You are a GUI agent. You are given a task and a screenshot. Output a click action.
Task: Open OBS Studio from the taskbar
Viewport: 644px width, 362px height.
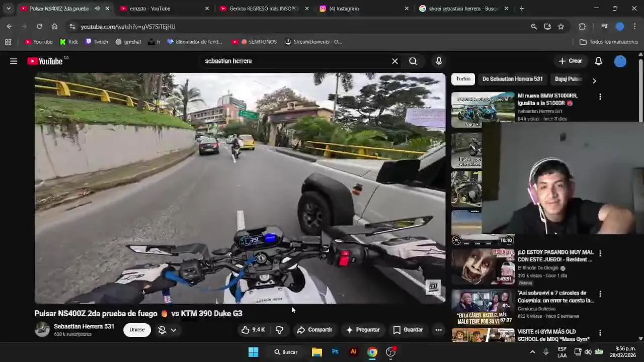point(391,352)
